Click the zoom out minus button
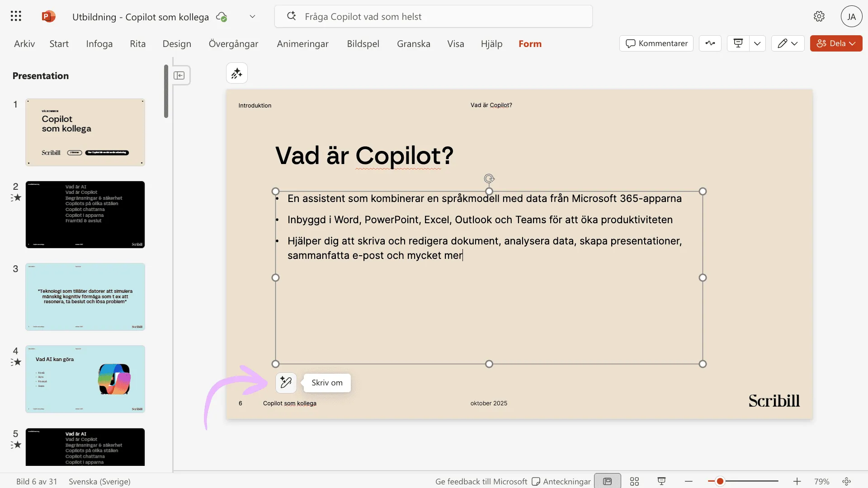Image resolution: width=868 pixels, height=488 pixels. 689,481
